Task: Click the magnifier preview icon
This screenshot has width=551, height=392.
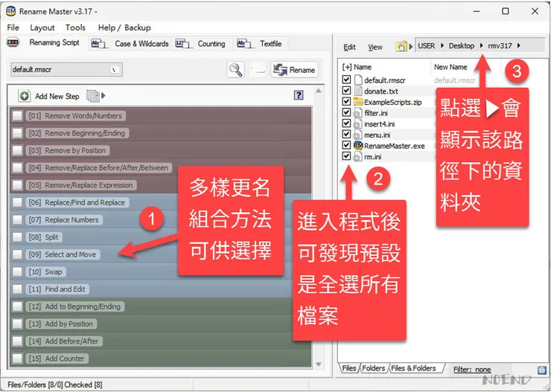Action: pos(235,70)
